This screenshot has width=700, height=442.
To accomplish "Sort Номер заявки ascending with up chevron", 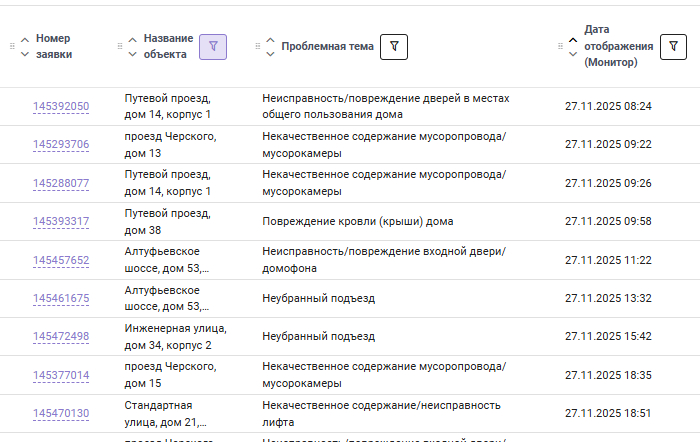I will 25,39.
